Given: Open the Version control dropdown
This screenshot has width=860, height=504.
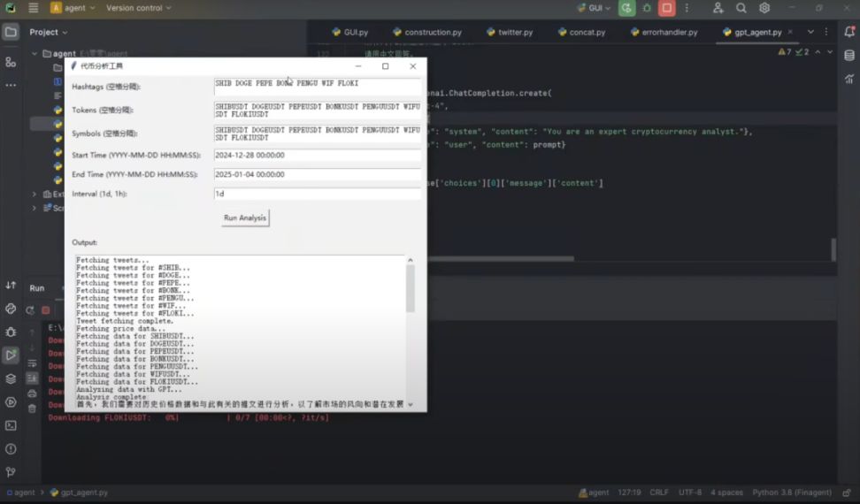Looking at the screenshot, I should [138, 8].
